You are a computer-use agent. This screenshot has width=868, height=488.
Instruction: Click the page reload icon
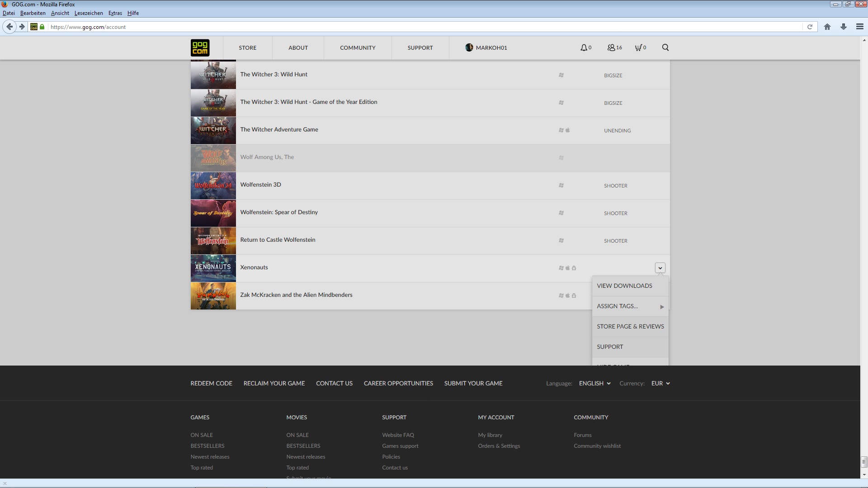810,27
